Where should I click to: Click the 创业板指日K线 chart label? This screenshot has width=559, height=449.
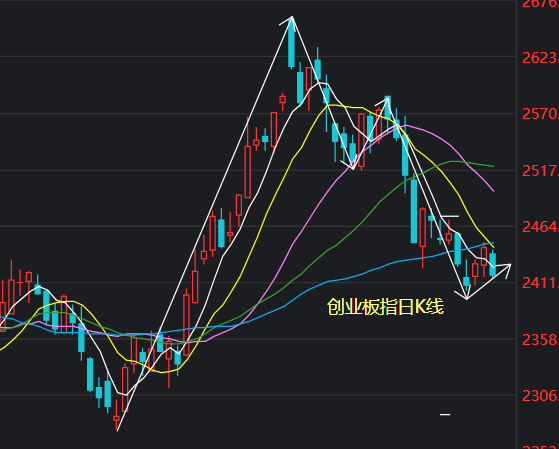(x=385, y=307)
